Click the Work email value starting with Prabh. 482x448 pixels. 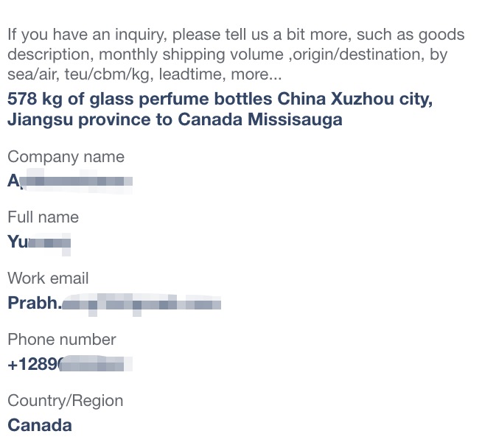click(114, 303)
